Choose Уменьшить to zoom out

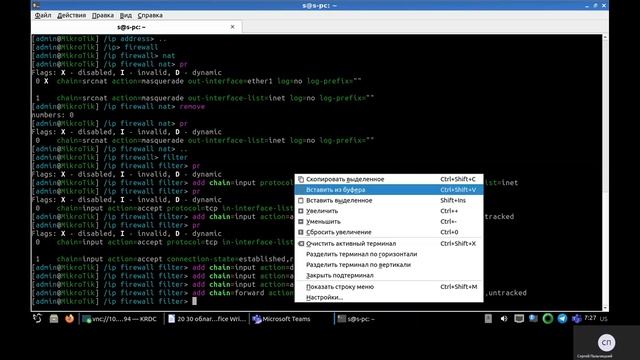pyautogui.click(x=389, y=222)
